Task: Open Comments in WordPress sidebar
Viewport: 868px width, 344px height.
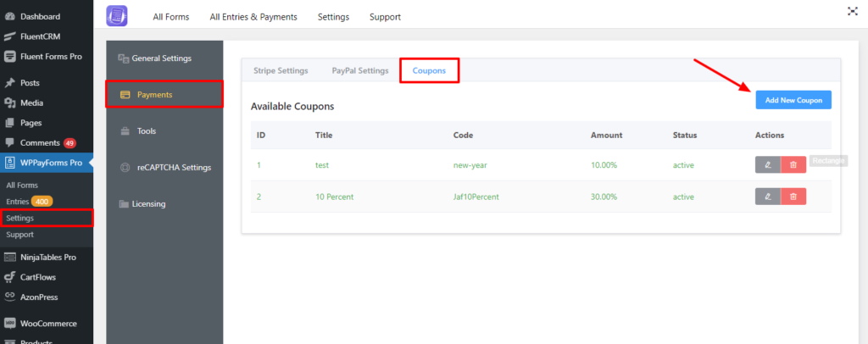Action: [x=39, y=143]
